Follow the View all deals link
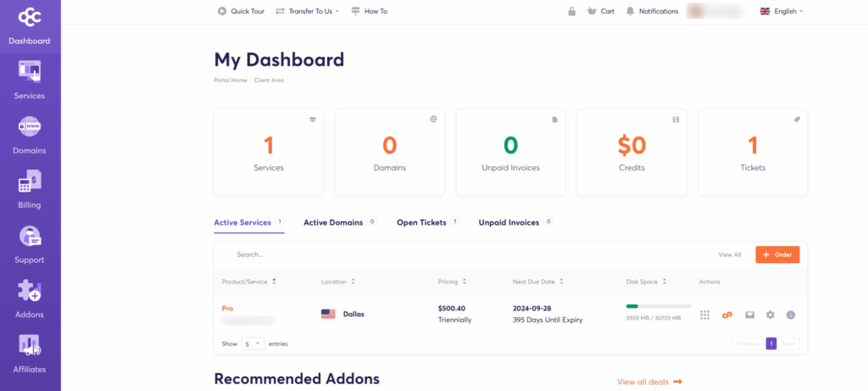 (649, 382)
